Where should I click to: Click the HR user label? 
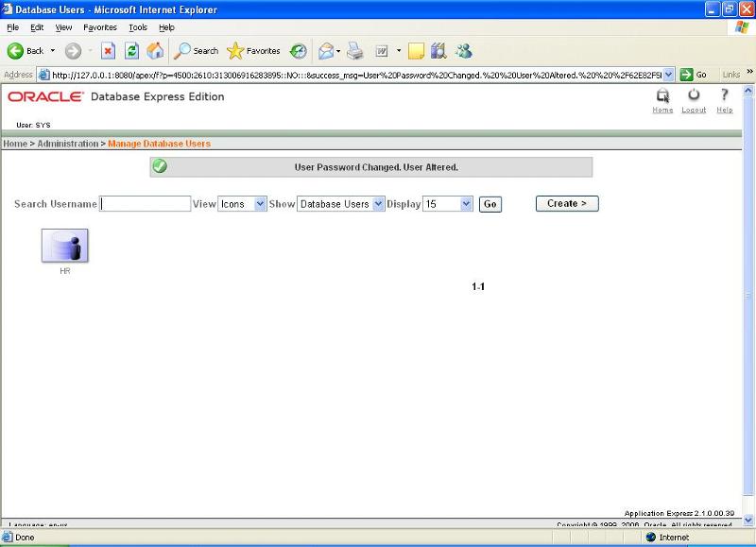click(x=65, y=271)
